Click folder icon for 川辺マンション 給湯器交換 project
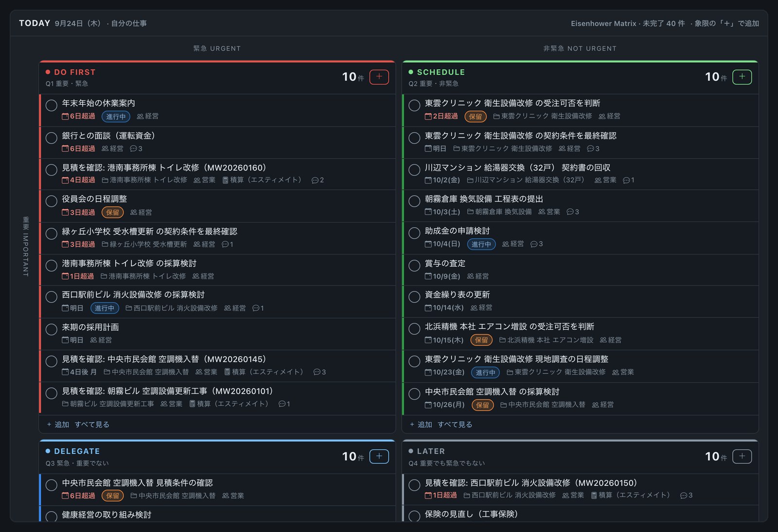 [x=470, y=180]
